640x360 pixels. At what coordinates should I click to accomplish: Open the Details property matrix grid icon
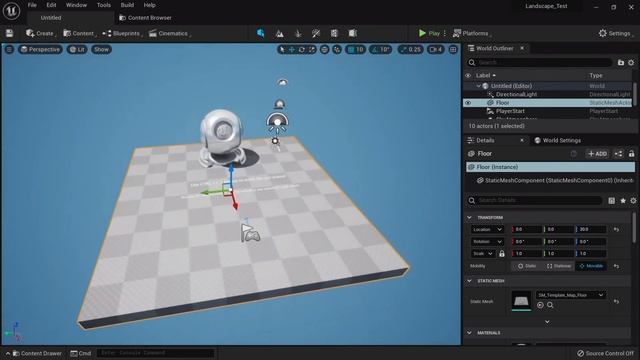click(x=611, y=200)
